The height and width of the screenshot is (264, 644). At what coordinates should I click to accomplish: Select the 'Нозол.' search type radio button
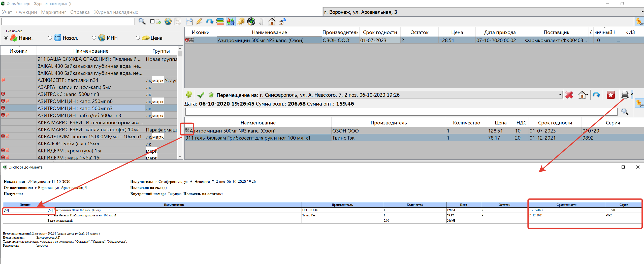pyautogui.click(x=50, y=38)
